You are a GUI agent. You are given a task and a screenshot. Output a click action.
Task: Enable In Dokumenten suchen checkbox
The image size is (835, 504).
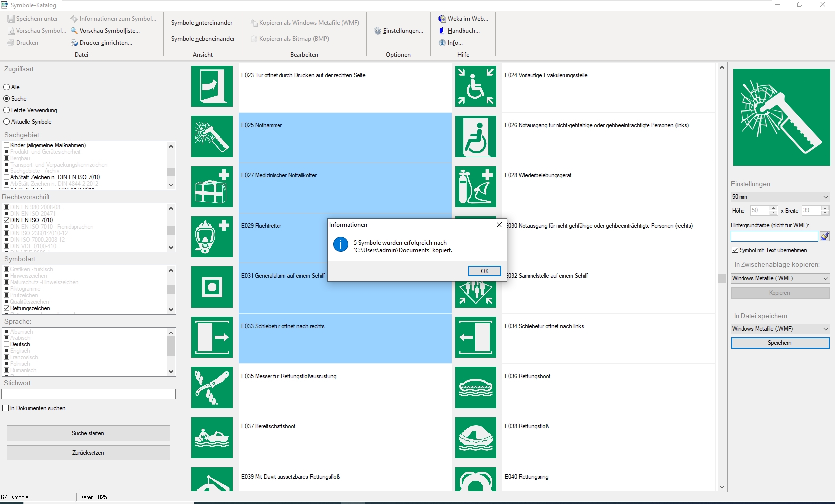click(x=6, y=408)
